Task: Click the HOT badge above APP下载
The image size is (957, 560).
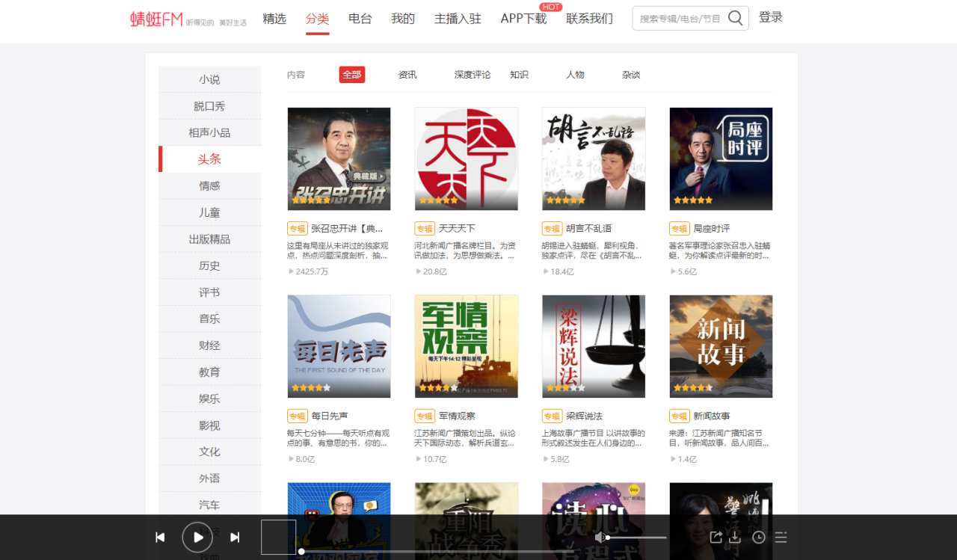Action: click(551, 7)
